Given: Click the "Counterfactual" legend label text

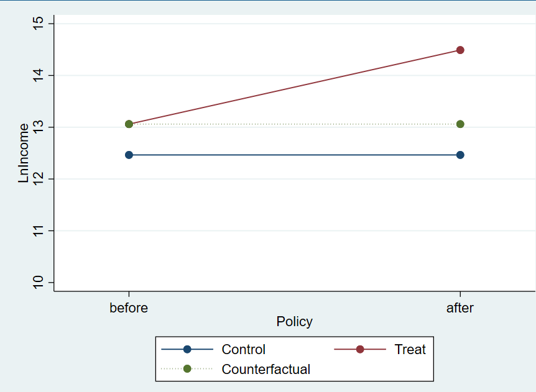Looking at the screenshot, I should coord(266,369).
